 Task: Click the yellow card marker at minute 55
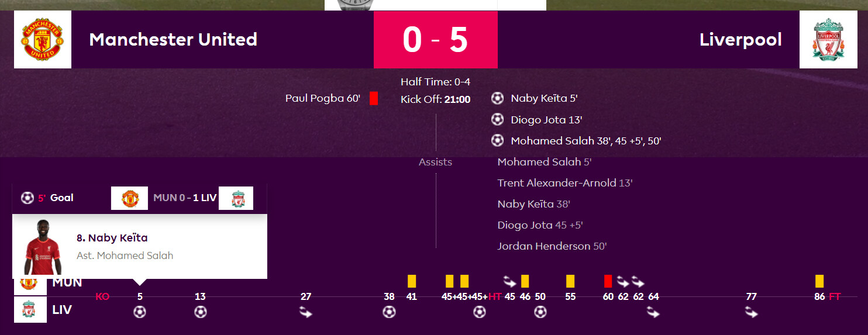coord(570,281)
